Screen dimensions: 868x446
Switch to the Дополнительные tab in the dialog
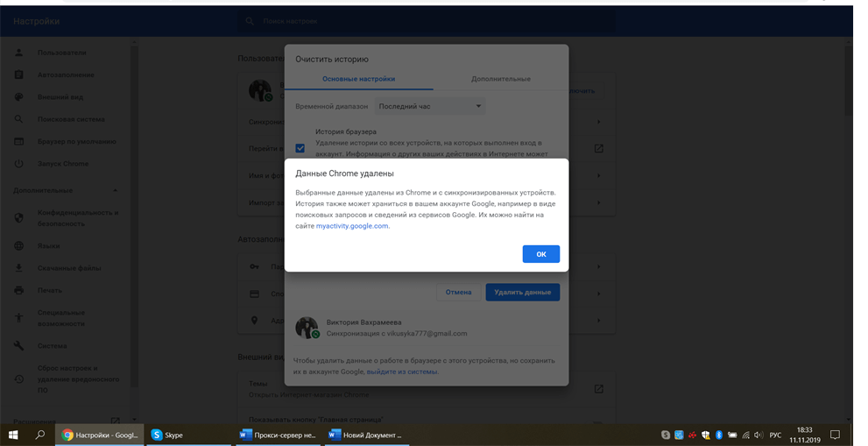[x=501, y=79]
